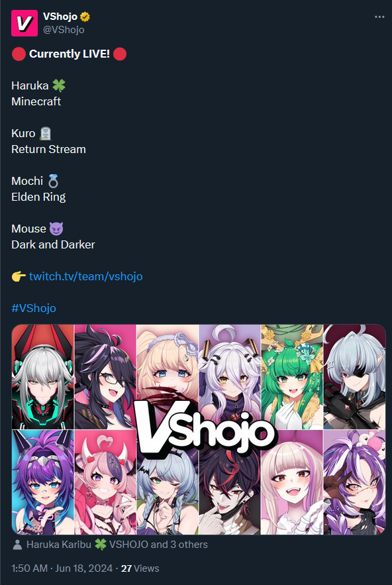Screen dimensions: 392x585
Task: Click the red mecha white-haired character portrait
Action: (43, 377)
